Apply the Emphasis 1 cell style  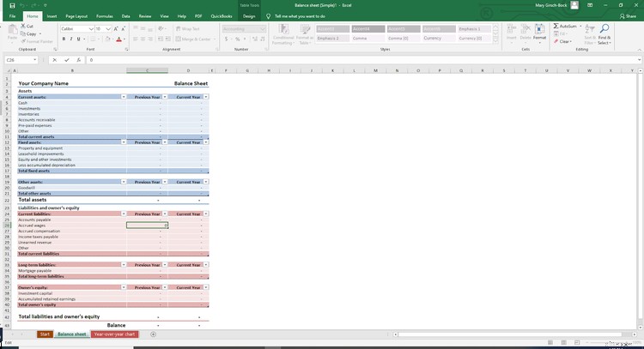point(474,29)
